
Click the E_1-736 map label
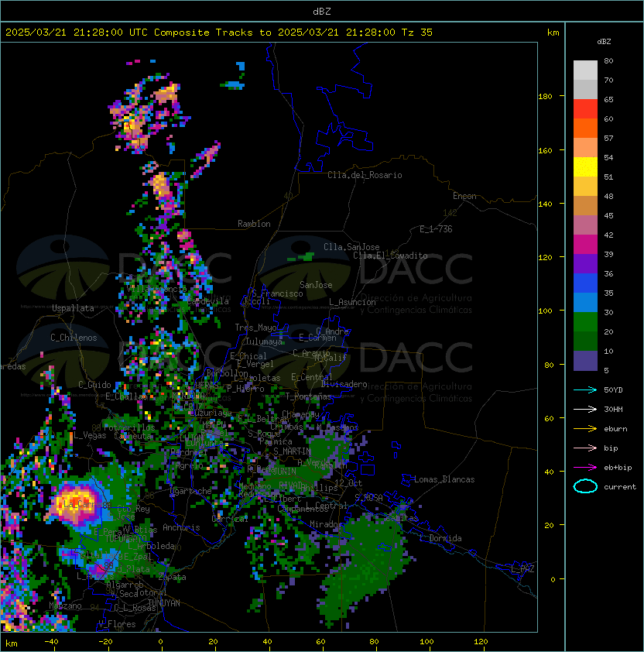click(x=436, y=229)
